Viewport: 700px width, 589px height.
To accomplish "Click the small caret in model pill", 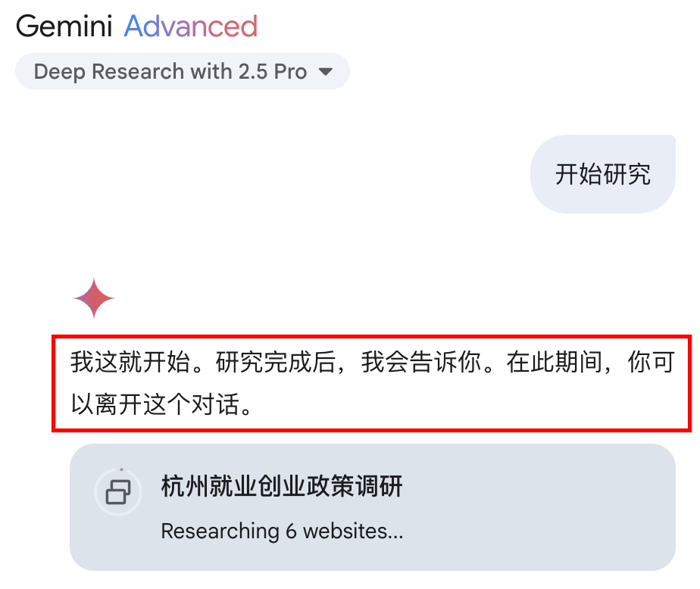I will tap(326, 71).
